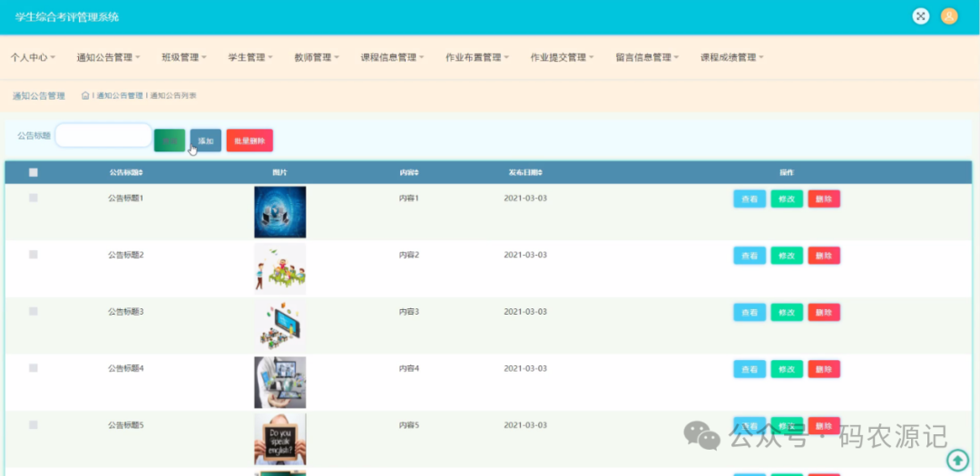Check the box for 公告标题4 row
This screenshot has width=980, height=476.
(34, 368)
